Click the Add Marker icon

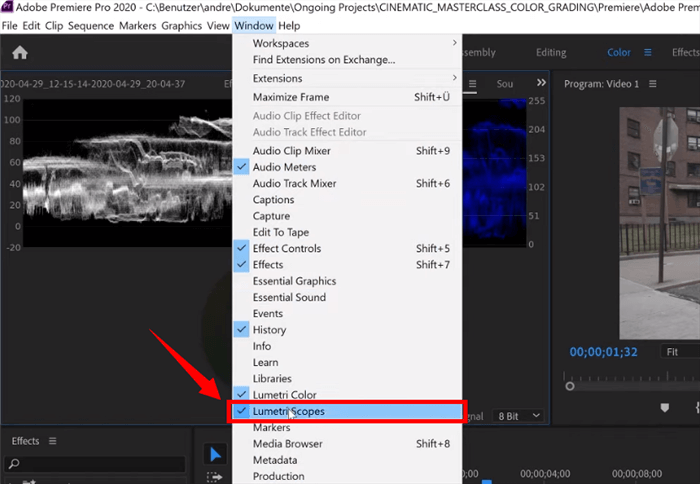point(664,408)
